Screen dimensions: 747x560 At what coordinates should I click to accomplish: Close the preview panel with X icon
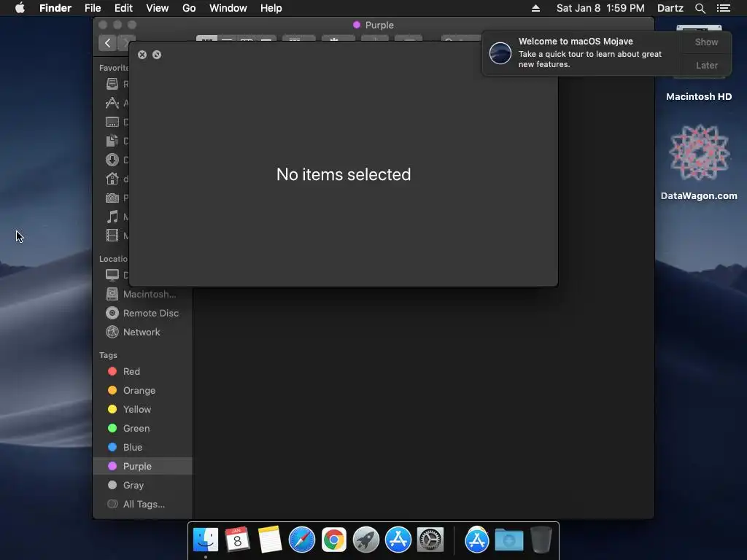point(142,55)
